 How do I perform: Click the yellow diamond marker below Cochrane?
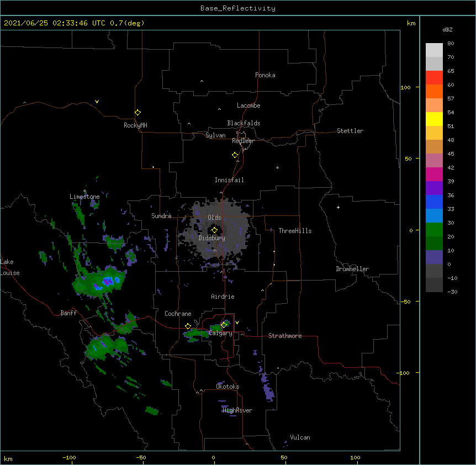pyautogui.click(x=188, y=326)
